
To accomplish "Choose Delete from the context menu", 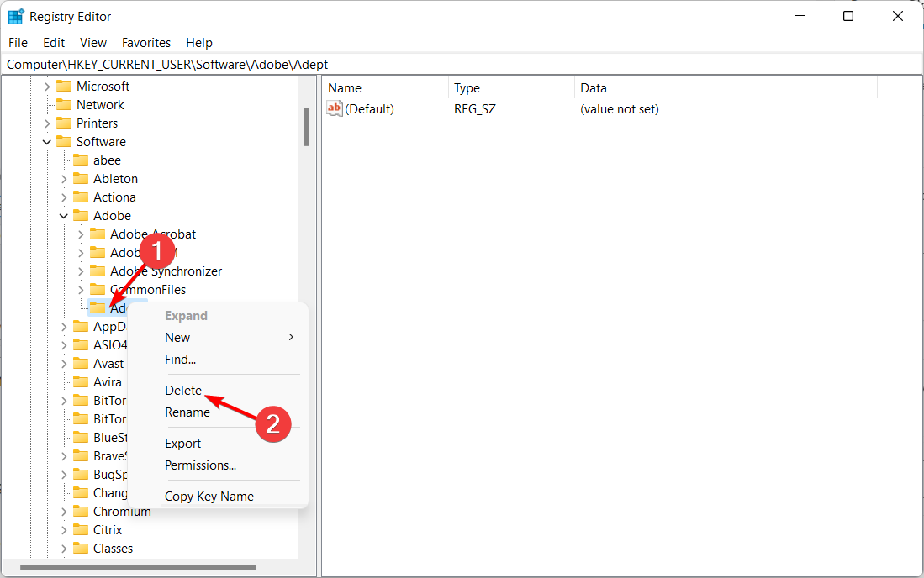I will pos(218,391).
